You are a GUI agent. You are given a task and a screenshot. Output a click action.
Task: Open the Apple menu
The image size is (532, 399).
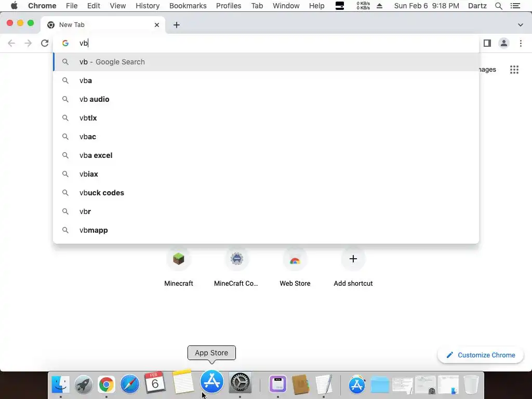point(14,6)
